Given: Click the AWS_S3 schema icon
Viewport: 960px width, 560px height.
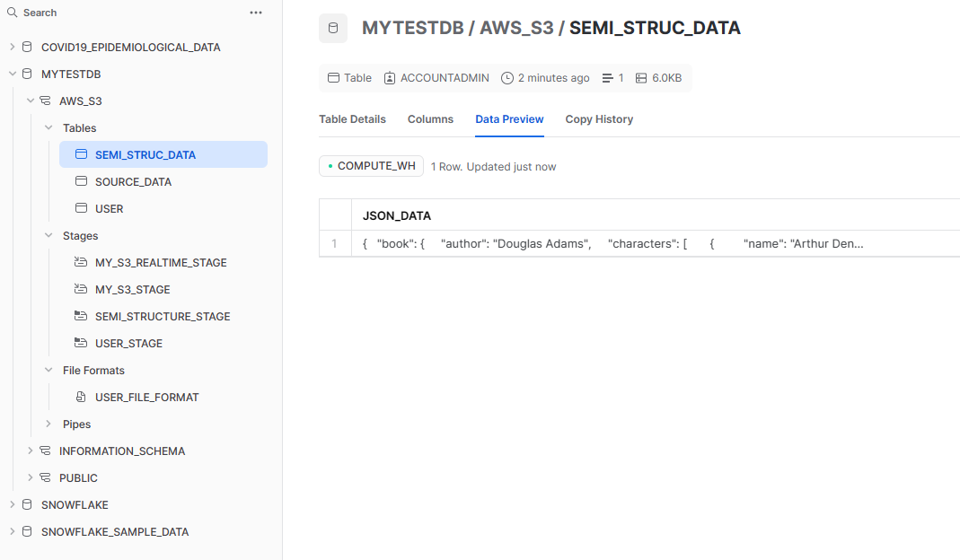Looking at the screenshot, I should (x=45, y=101).
